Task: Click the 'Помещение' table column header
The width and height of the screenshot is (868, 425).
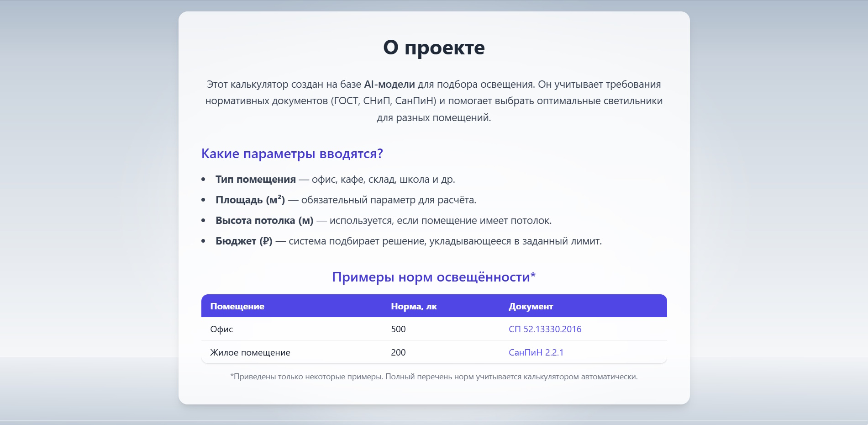Action: tap(237, 306)
